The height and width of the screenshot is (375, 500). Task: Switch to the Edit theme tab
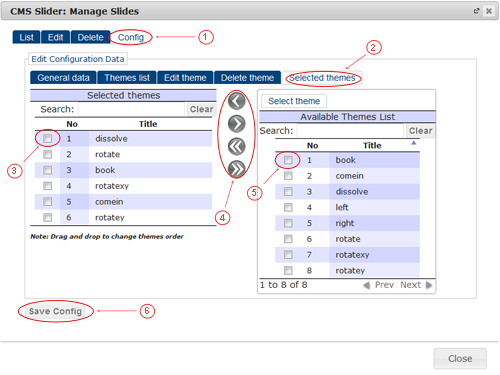(x=185, y=78)
